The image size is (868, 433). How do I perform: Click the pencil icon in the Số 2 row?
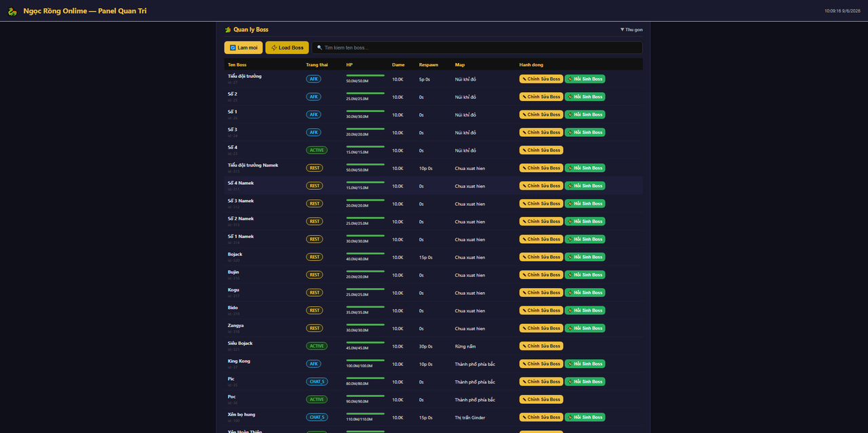[x=525, y=97]
